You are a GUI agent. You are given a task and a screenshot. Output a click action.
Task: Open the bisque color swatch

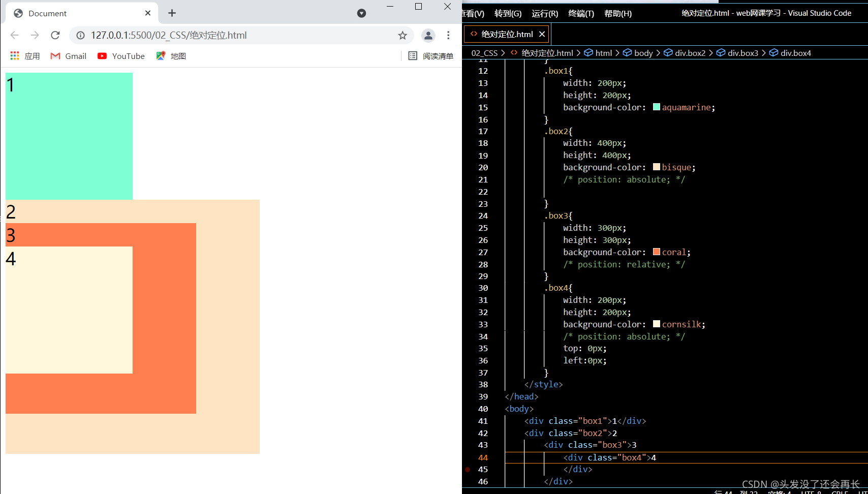point(656,167)
